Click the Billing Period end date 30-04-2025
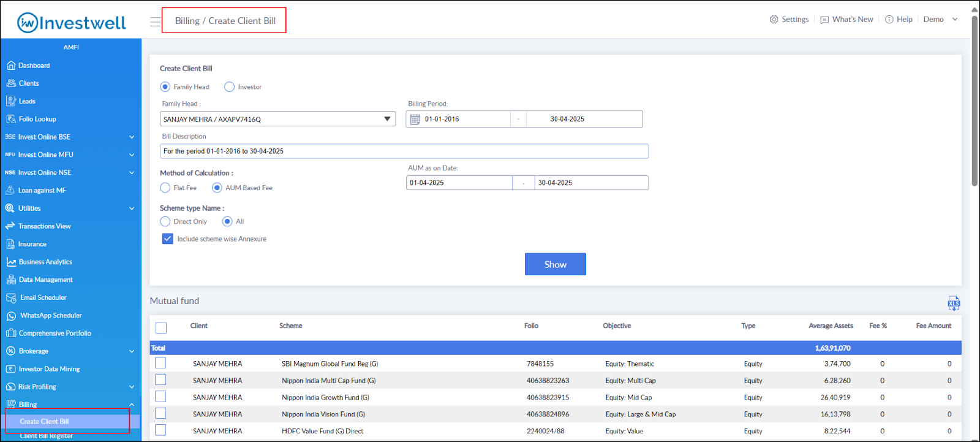Screen dimensions: 980x442 pyautogui.click(x=567, y=119)
